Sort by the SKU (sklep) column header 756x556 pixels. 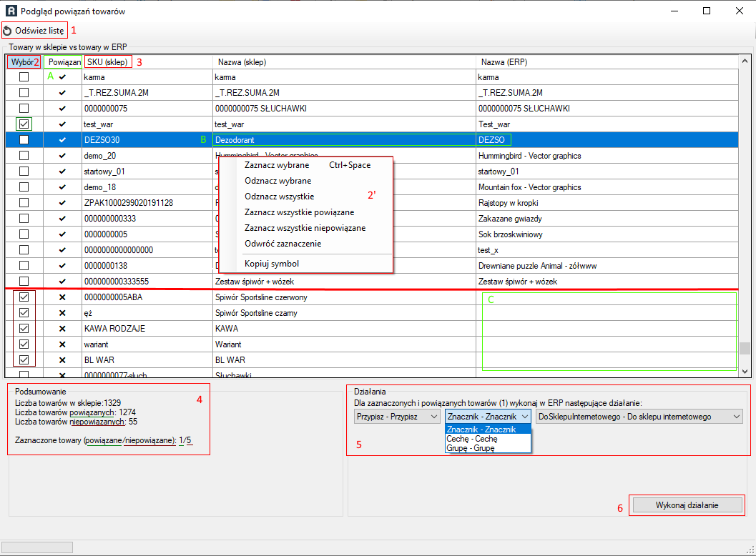(147, 62)
